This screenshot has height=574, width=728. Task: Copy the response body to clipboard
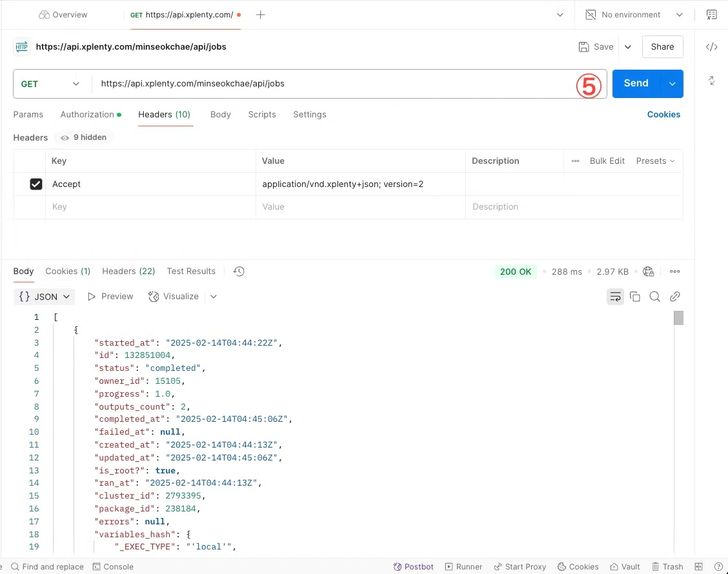click(634, 297)
